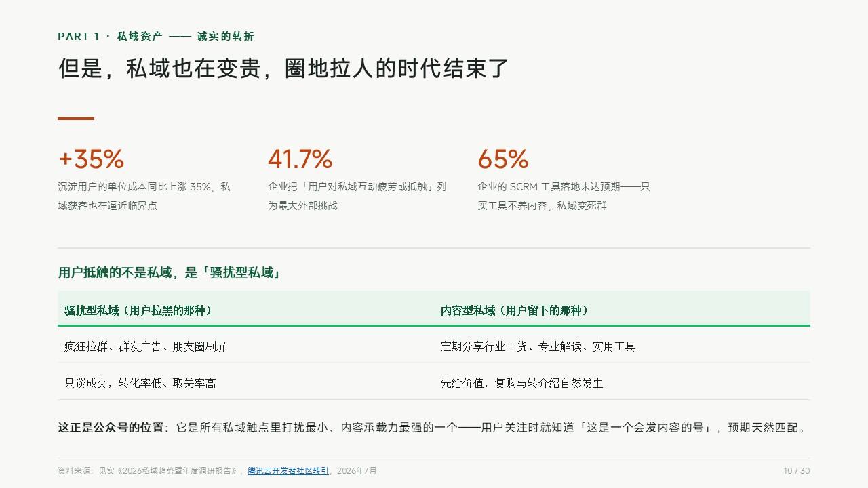Click the SCRM 工具落地未达预期 description
The height and width of the screenshot is (488, 868).
click(x=564, y=196)
